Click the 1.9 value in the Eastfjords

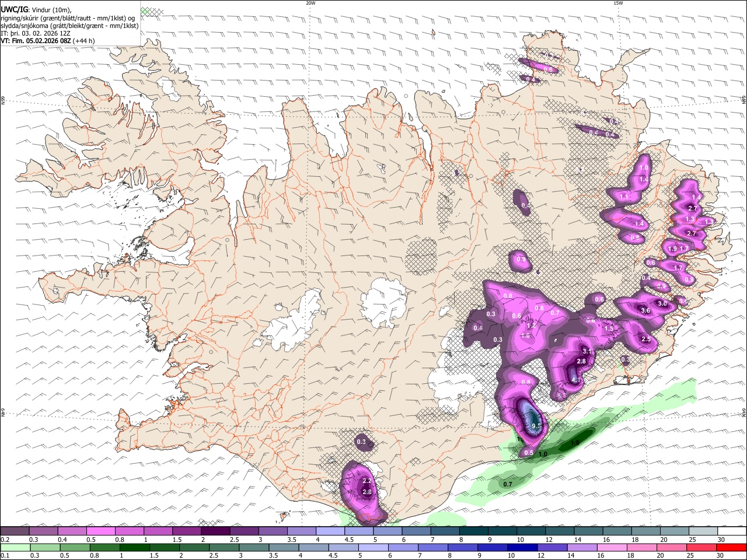coord(672,249)
